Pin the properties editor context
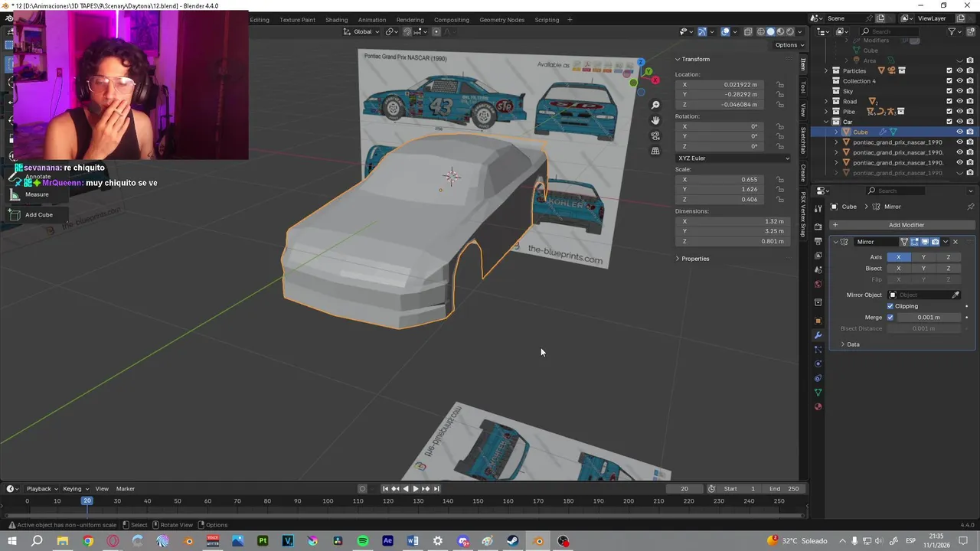Viewport: 980px width, 551px height. click(971, 207)
